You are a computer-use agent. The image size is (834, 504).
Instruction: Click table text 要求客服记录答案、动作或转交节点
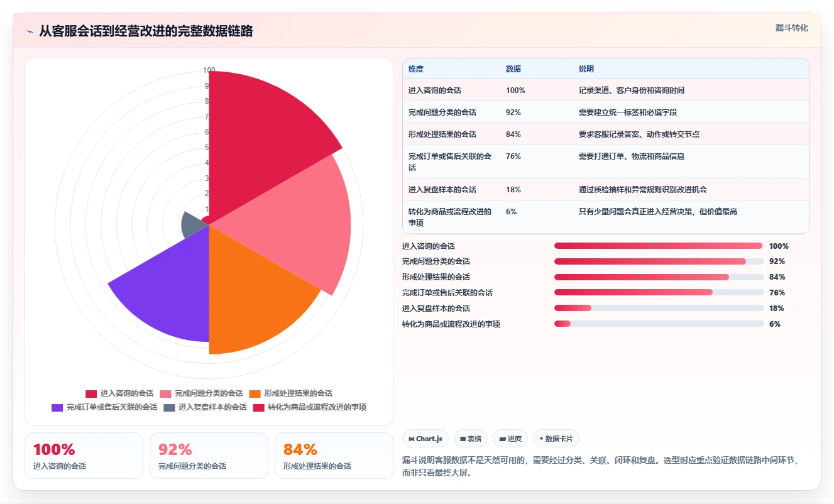pos(639,134)
